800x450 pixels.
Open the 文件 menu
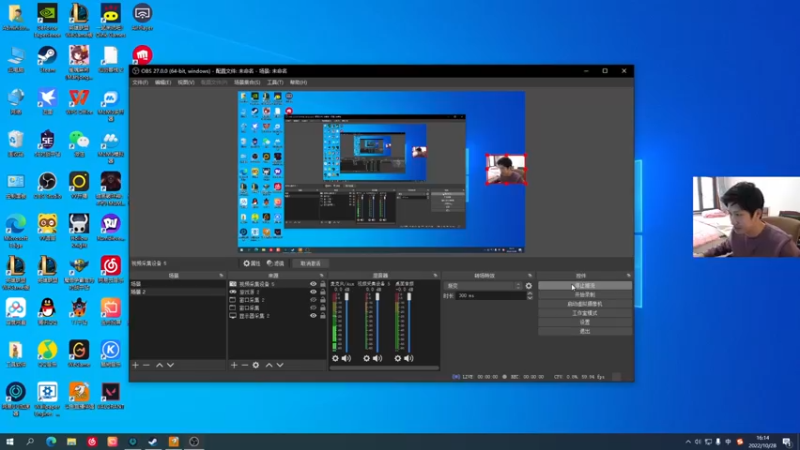click(139, 82)
